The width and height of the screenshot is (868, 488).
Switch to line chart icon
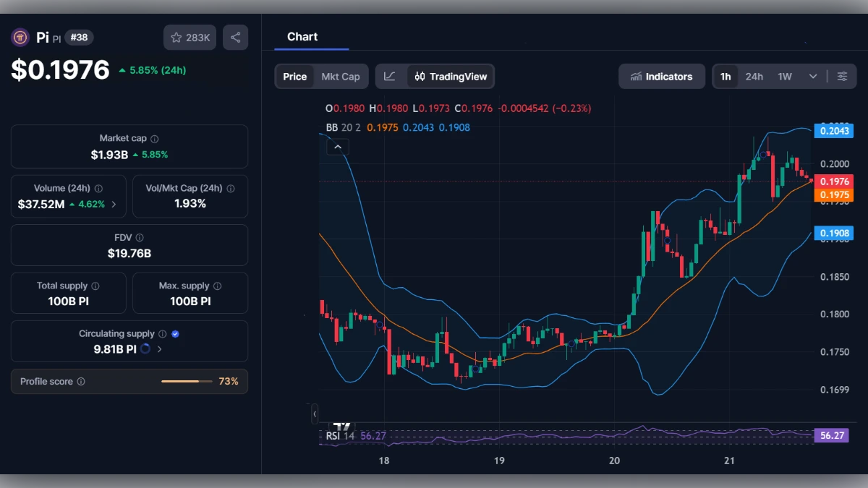click(390, 77)
